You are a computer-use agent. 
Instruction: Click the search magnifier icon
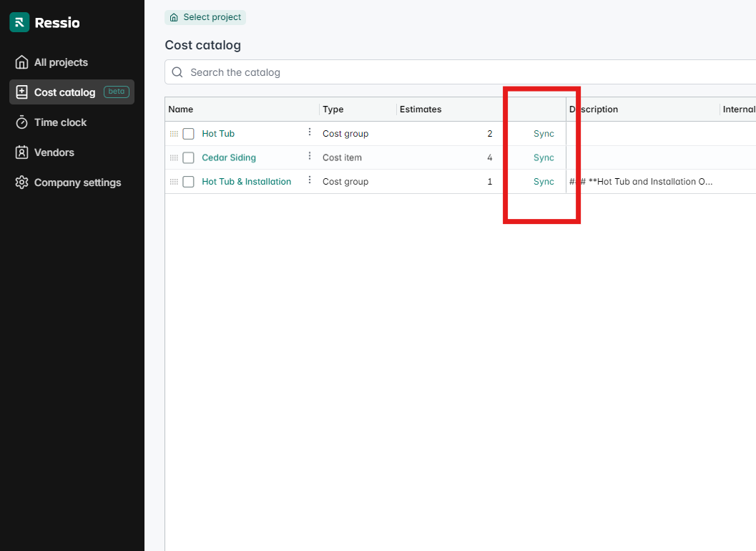(177, 72)
